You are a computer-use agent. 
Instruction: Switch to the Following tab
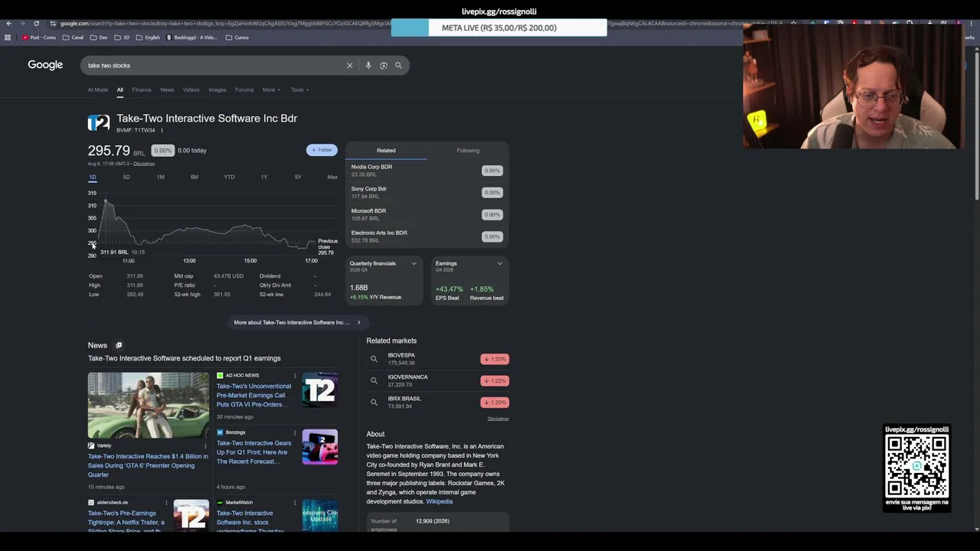[468, 151]
